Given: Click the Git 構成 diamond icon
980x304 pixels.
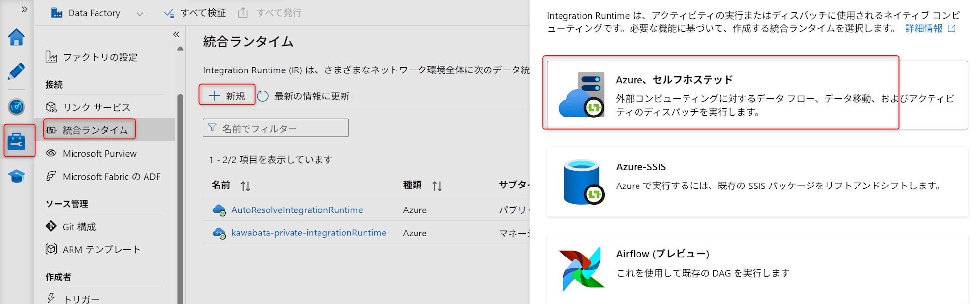Looking at the screenshot, I should (51, 226).
